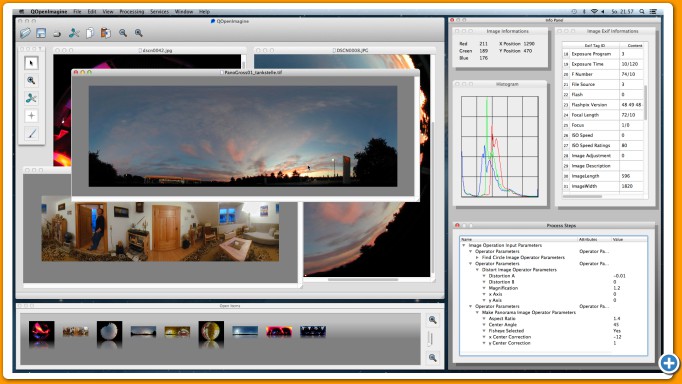Select the scissors crop tool in tool palette

31,98
